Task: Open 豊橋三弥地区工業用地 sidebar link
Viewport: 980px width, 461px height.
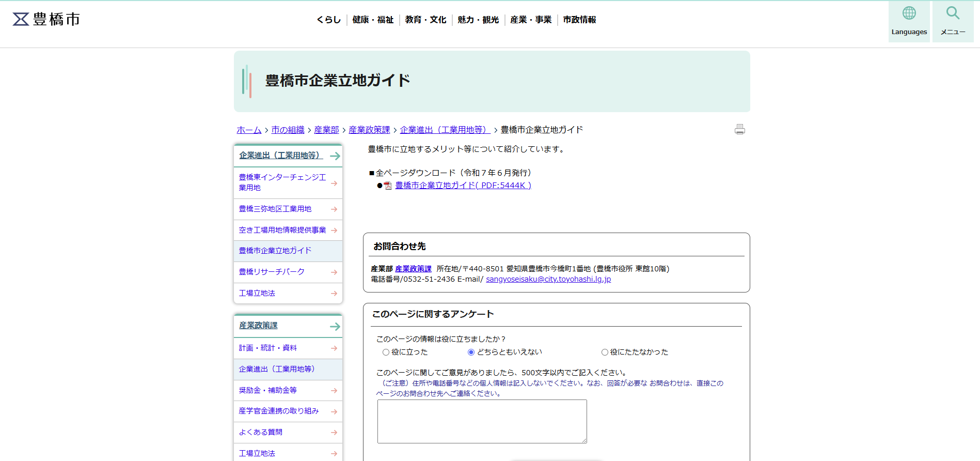Action: [x=275, y=209]
